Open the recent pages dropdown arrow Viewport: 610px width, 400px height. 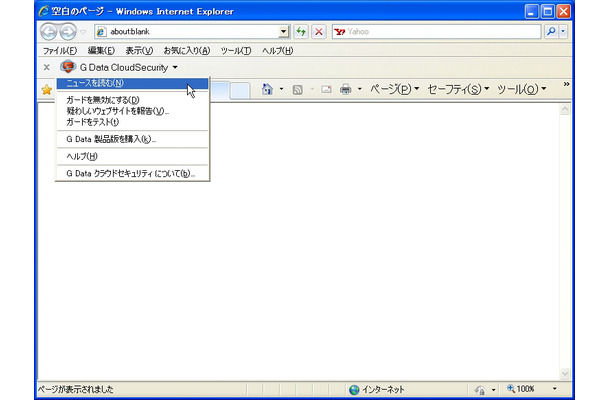[83, 32]
